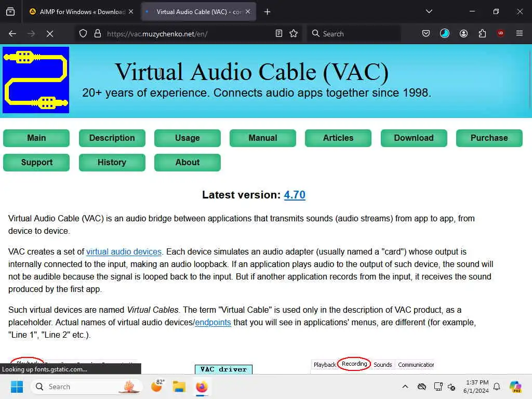Open the display tray icon
The height and width of the screenshot is (399, 532).
tap(438, 387)
